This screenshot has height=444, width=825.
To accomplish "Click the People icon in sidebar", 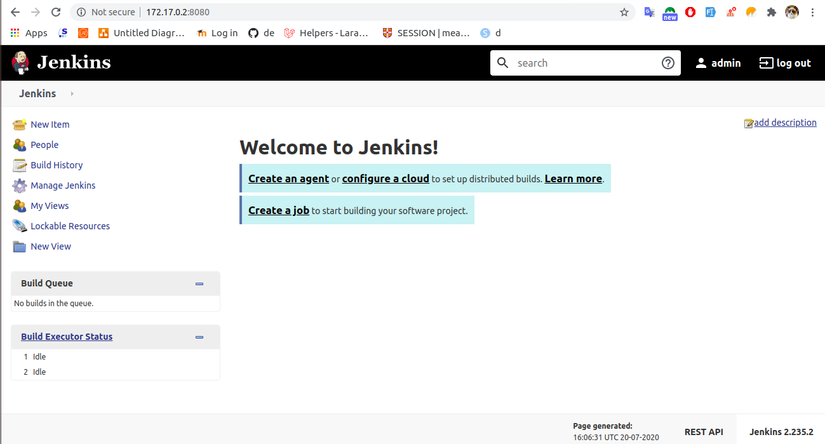I will (19, 145).
